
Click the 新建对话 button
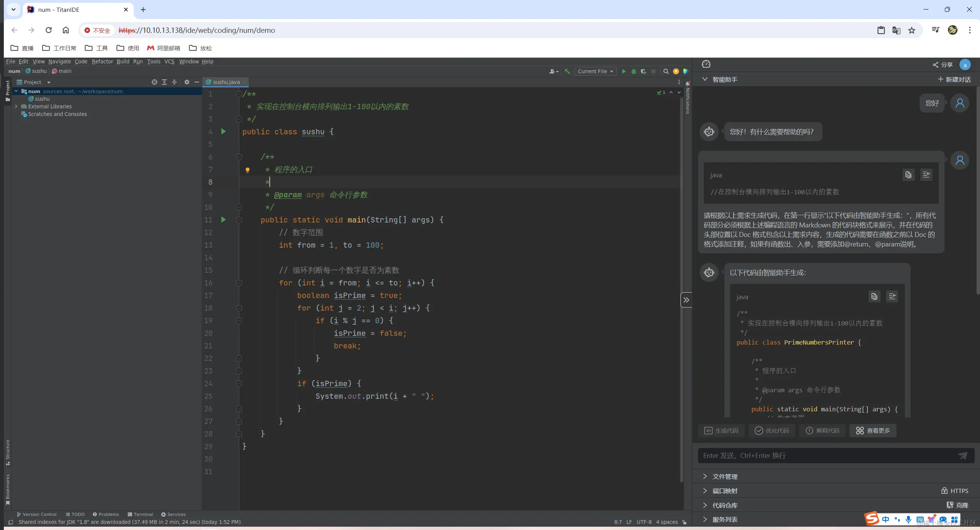click(x=954, y=79)
